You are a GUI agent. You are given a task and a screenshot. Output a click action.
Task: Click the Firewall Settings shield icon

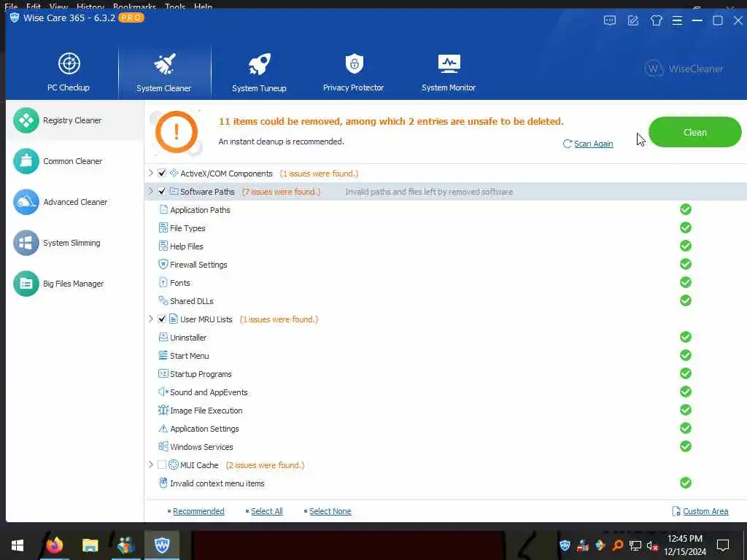pyautogui.click(x=163, y=264)
